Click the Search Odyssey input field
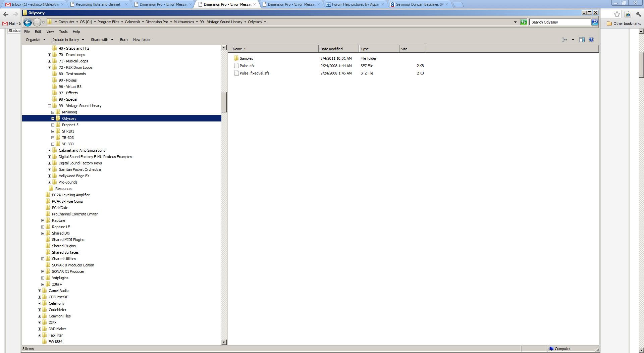This screenshot has width=644, height=353. [x=559, y=22]
